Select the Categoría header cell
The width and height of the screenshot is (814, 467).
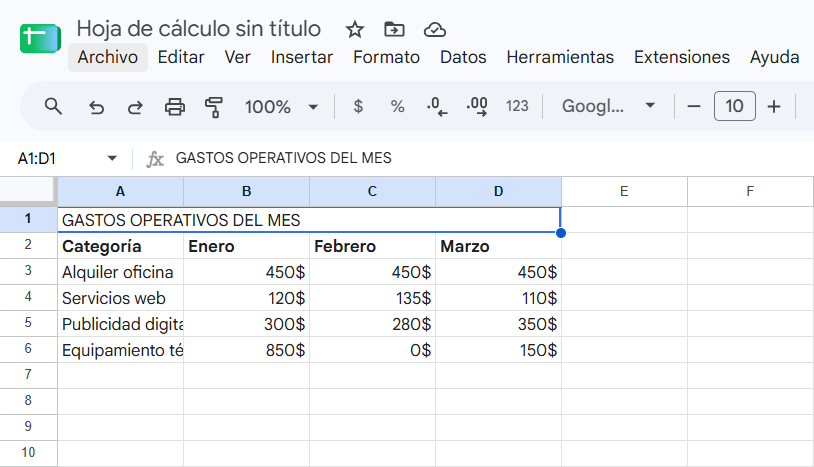coord(120,246)
